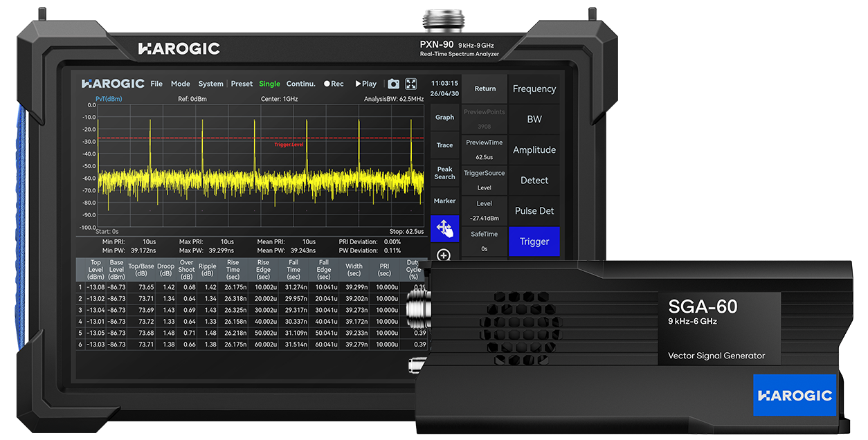
Task: Click the rise edge value 50.002u
Action: [x=266, y=333]
